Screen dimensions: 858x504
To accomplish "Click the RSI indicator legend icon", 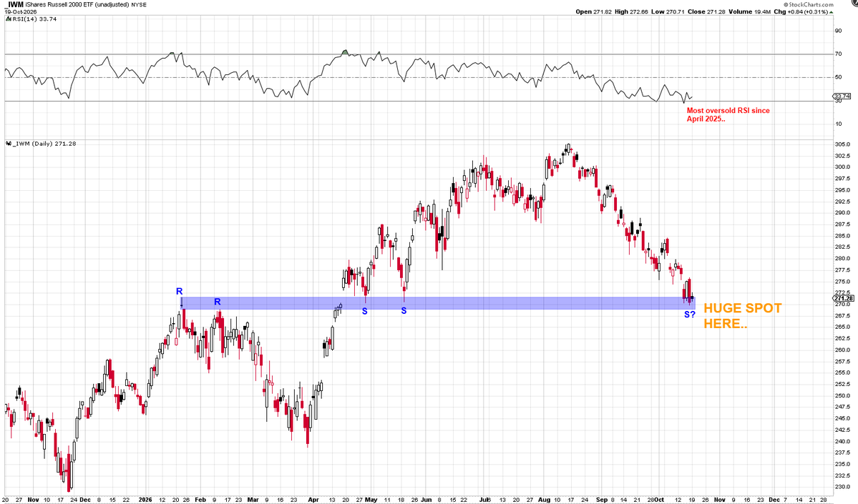I will click(8, 19).
